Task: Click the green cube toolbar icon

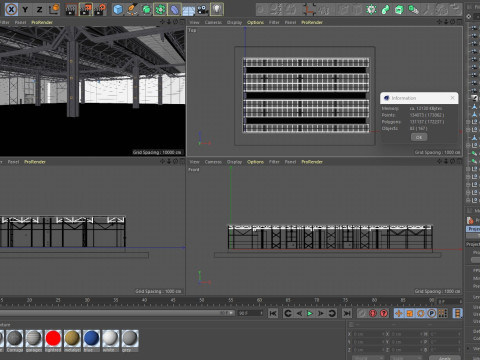Action: pos(399,9)
